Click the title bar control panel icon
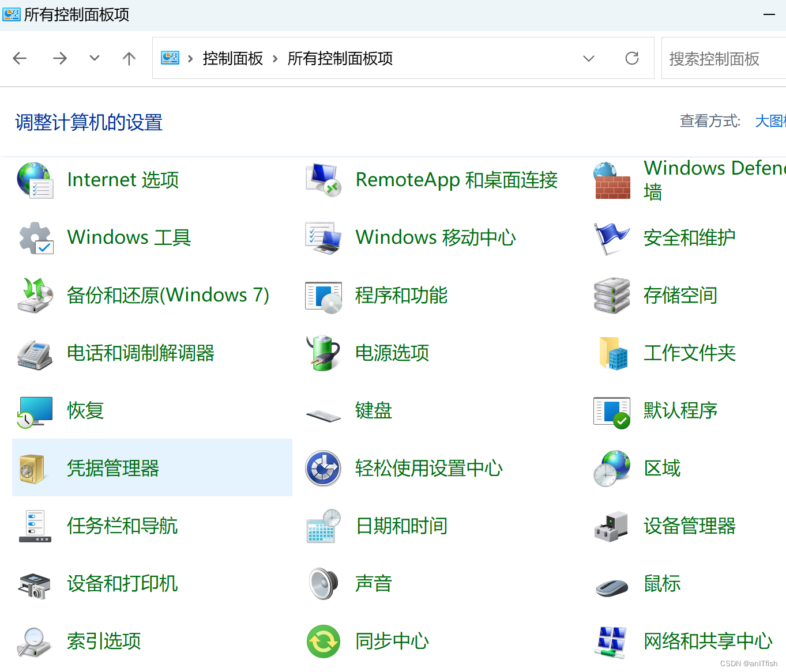Image resolution: width=786 pixels, height=672 pixels. (12, 14)
